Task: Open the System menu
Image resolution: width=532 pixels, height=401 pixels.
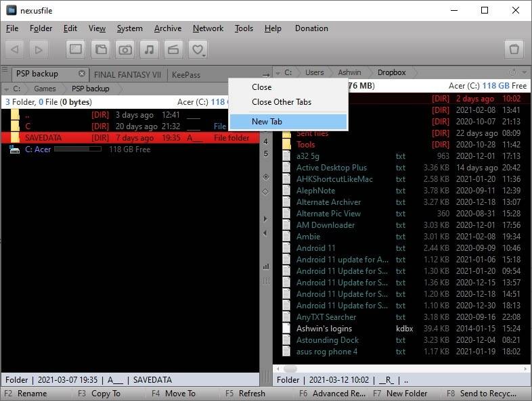Action: [x=129, y=28]
